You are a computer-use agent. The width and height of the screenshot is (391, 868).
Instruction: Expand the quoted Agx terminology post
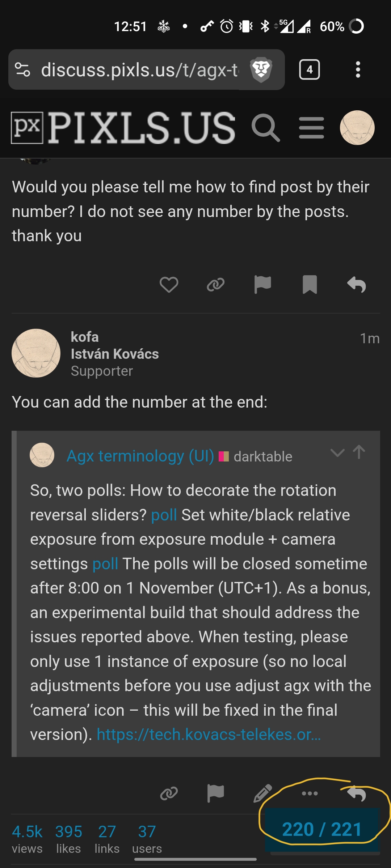[x=337, y=453]
